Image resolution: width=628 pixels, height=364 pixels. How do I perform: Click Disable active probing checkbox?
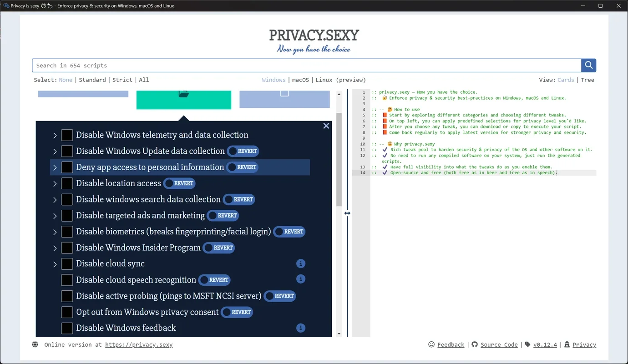point(67,296)
